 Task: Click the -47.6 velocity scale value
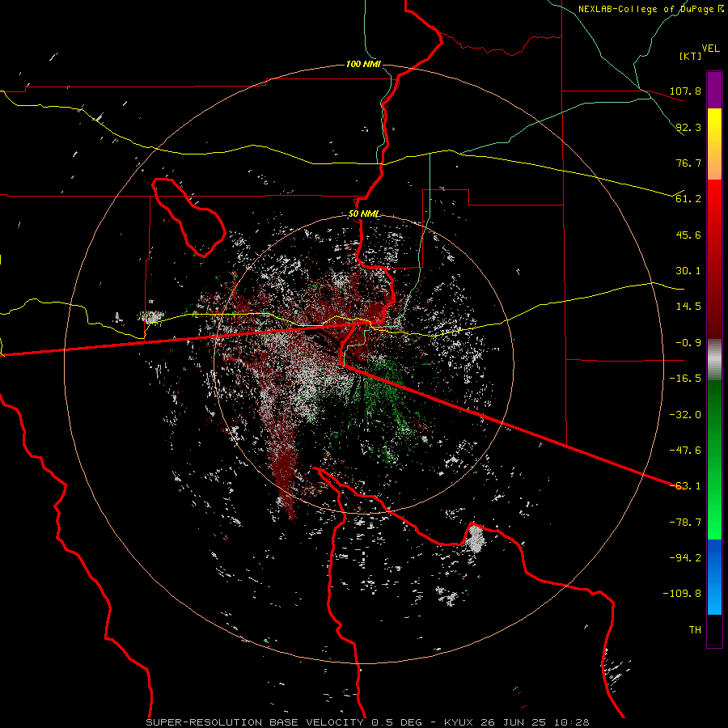click(685, 451)
